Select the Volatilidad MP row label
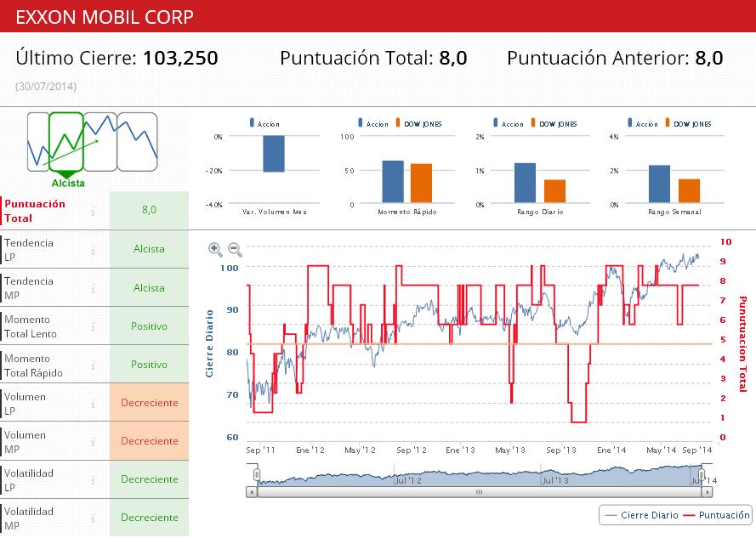756x538 pixels. point(29,518)
